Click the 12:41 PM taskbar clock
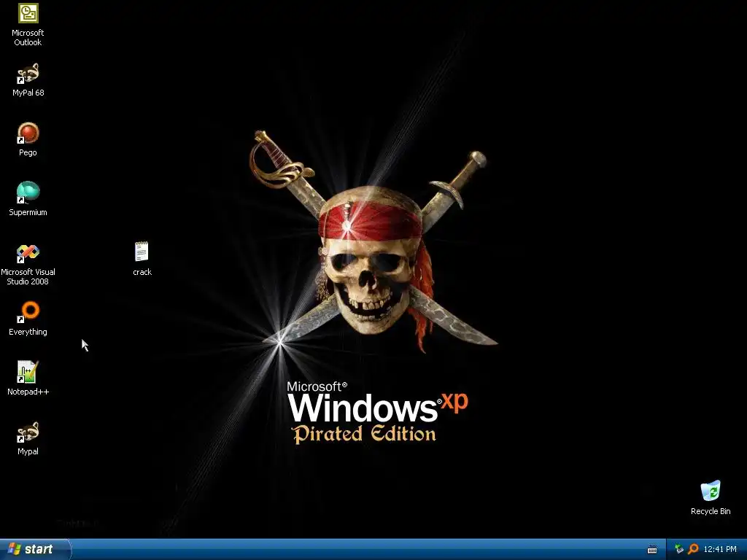This screenshot has height=560, width=747. [x=720, y=549]
